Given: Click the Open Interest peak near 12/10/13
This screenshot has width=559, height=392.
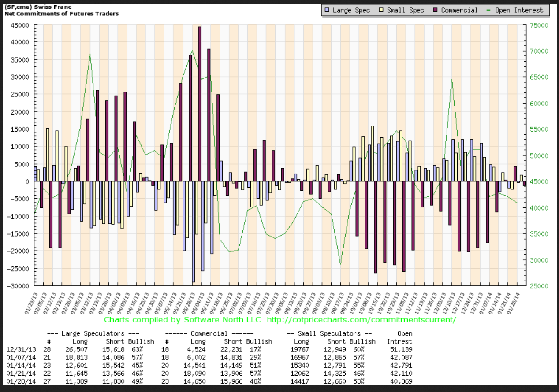Looking at the screenshot, I should point(451,80).
